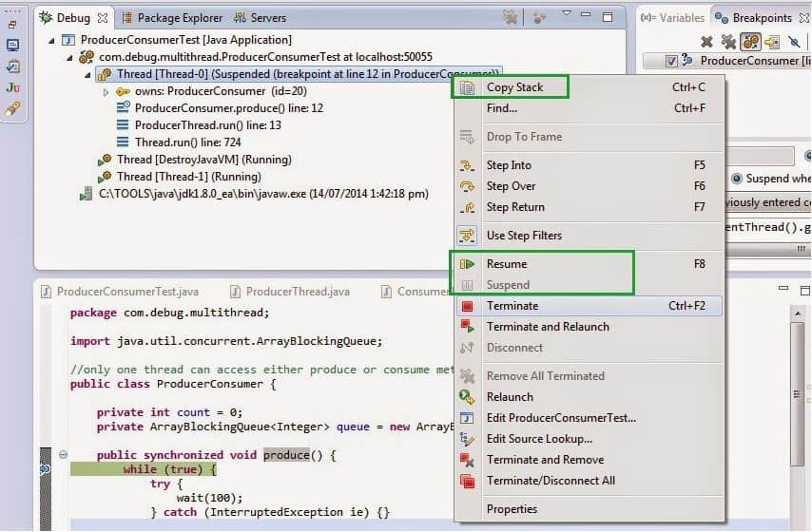812x532 pixels.
Task: Open the Variables tab
Action: [x=672, y=18]
